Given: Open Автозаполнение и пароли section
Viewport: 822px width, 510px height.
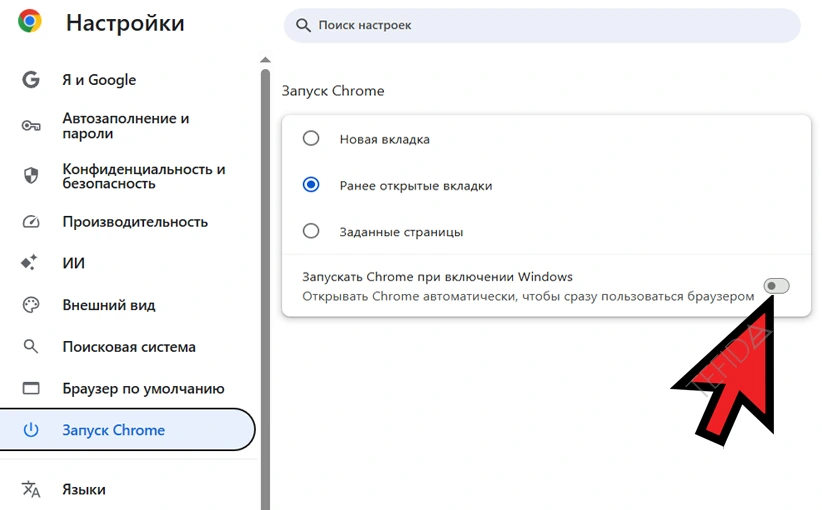Looking at the screenshot, I should pos(127,126).
